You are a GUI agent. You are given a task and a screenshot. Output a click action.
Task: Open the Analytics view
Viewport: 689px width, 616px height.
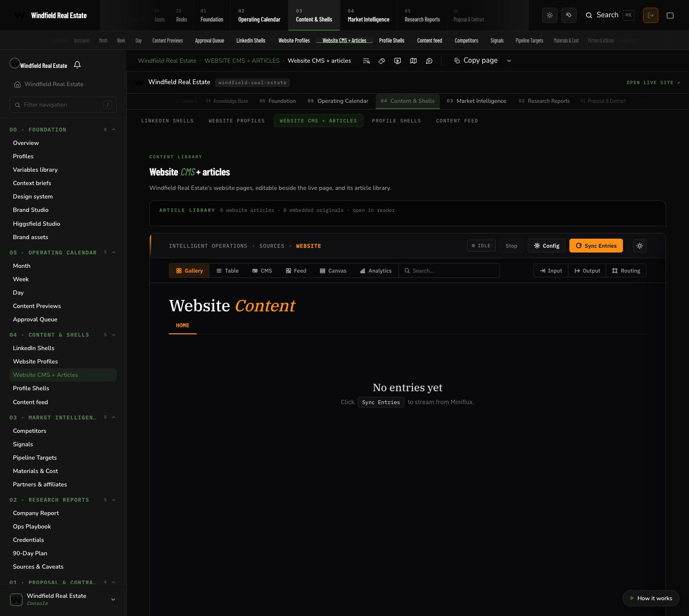(x=376, y=271)
